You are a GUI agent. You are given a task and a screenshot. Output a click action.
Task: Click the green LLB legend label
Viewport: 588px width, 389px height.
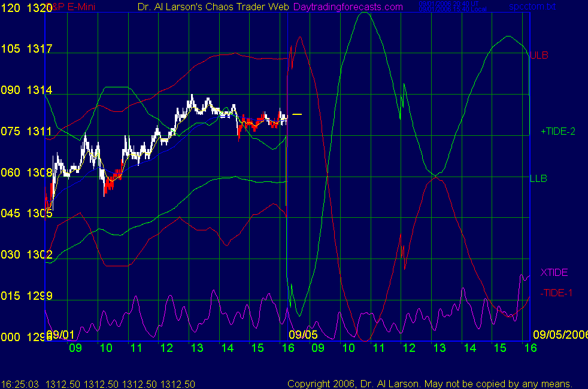click(538, 178)
